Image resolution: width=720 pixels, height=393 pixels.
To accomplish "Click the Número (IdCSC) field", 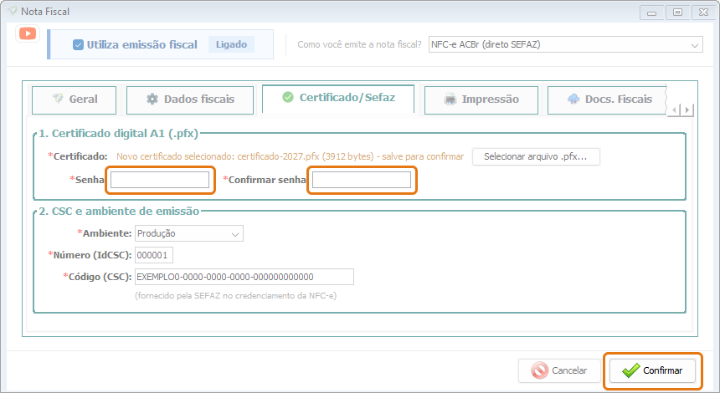I will tap(154, 255).
